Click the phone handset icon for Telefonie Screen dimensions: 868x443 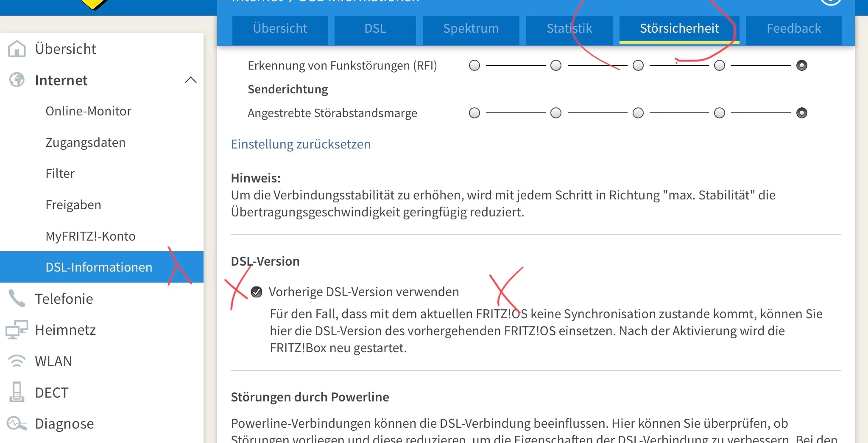pyautogui.click(x=17, y=299)
